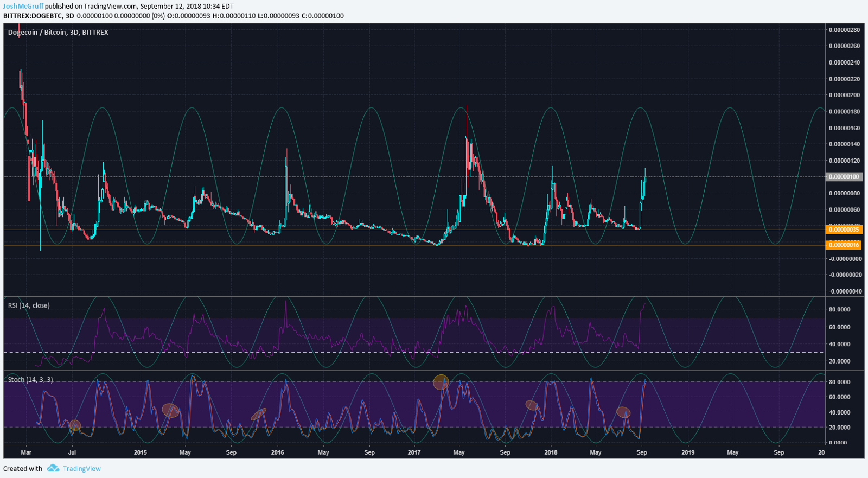Open the JoshMcGruff author profile link

click(x=23, y=7)
